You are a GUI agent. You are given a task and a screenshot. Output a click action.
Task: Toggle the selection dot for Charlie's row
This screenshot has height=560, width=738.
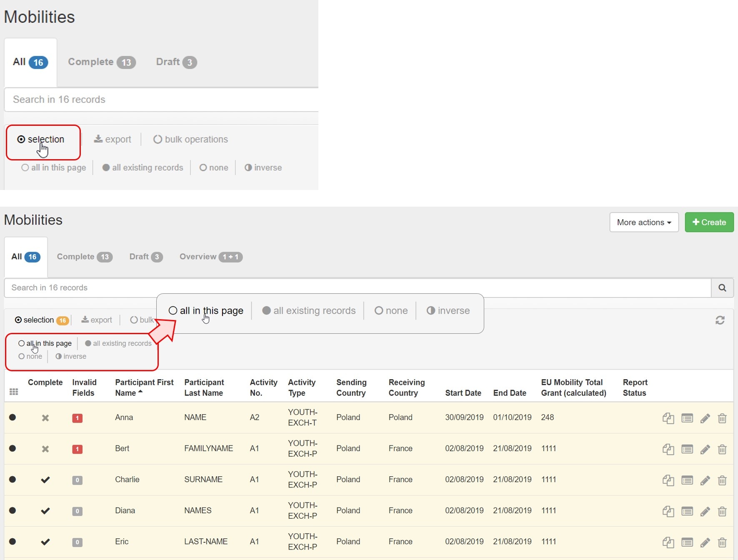point(13,479)
